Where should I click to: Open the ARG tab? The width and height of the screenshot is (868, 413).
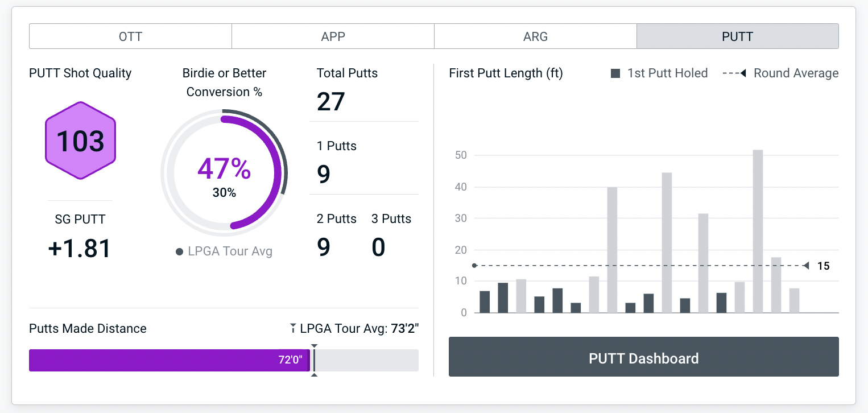coord(535,36)
